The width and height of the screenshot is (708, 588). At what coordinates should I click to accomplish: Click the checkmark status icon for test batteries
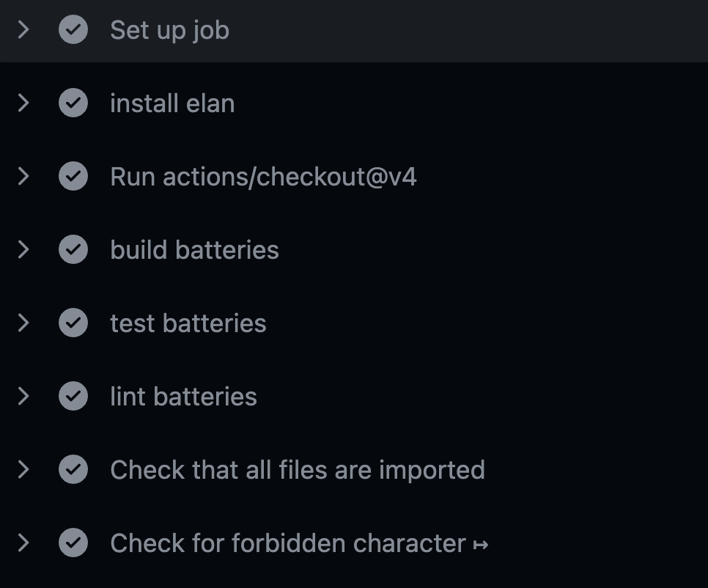tap(73, 323)
